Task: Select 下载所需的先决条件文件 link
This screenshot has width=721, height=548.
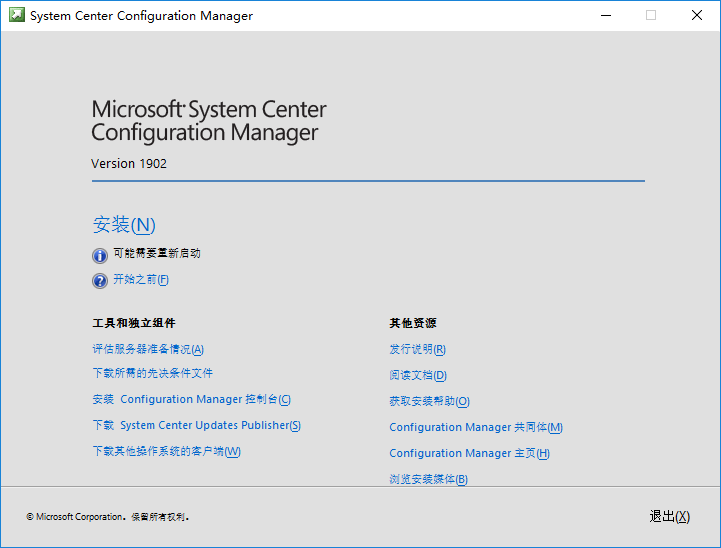Action: click(x=153, y=373)
